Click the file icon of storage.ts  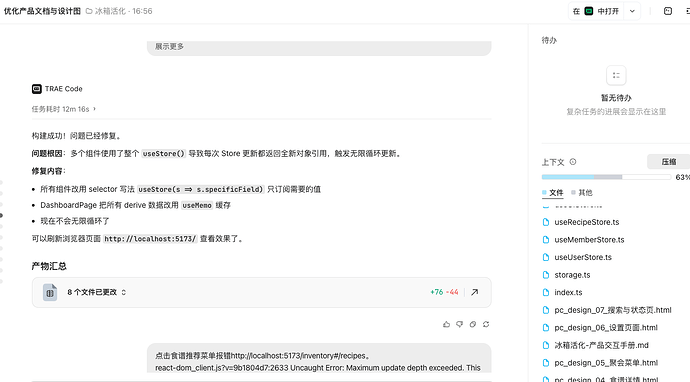(x=546, y=275)
